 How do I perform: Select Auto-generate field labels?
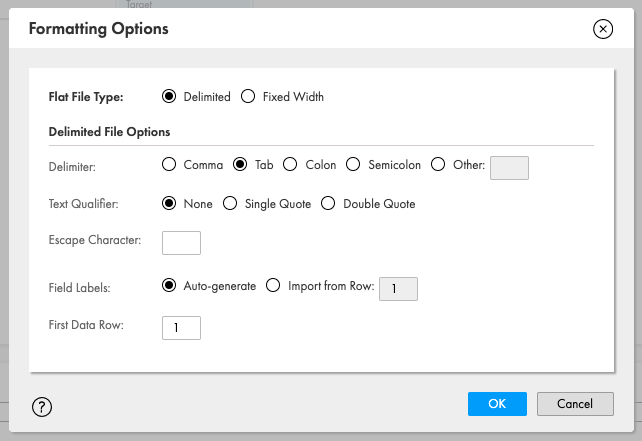[x=169, y=285]
